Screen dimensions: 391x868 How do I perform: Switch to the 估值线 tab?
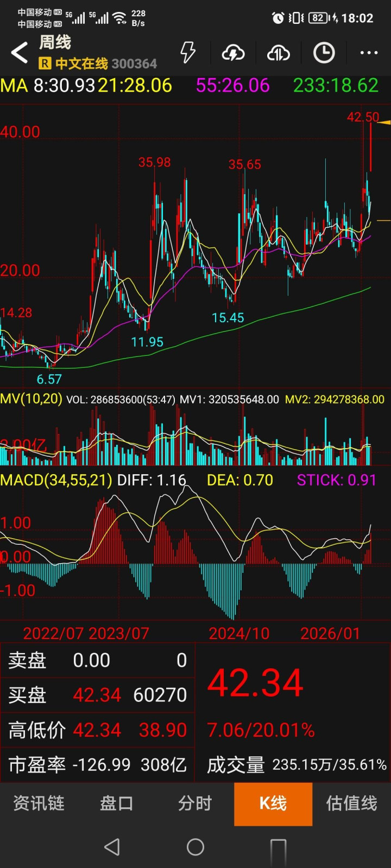click(x=351, y=803)
